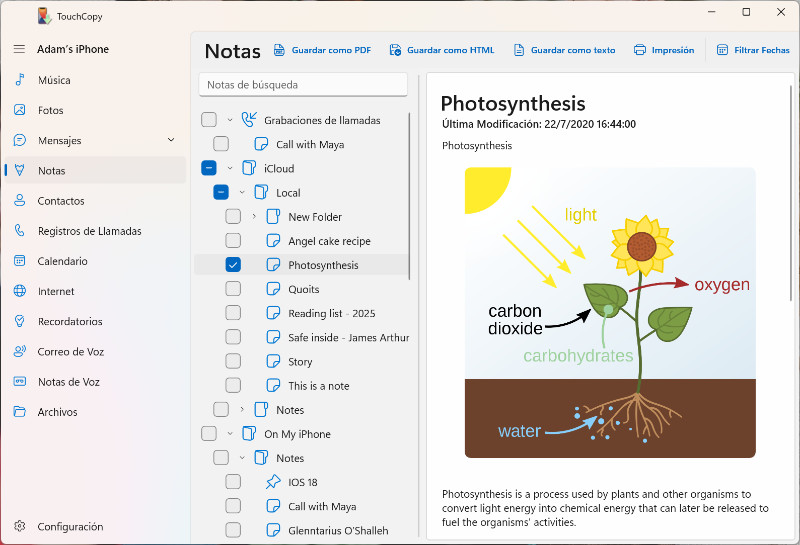
Task: Open the Archivos section
Action: point(95,411)
